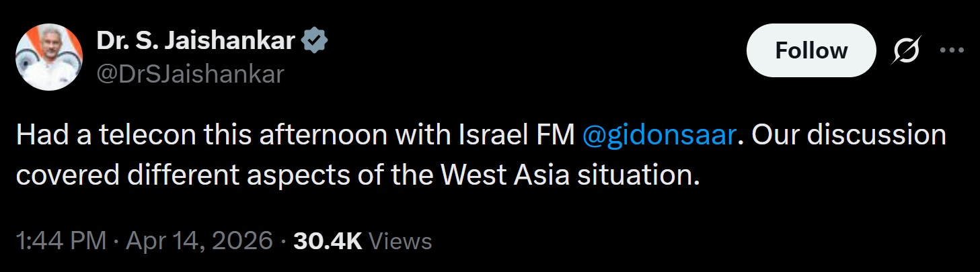Open Dr. S. Jaishankar's profile picture

click(x=48, y=56)
